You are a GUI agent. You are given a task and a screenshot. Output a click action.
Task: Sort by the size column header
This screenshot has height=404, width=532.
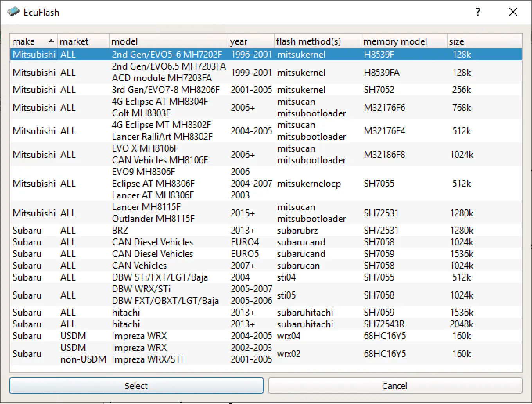click(484, 41)
